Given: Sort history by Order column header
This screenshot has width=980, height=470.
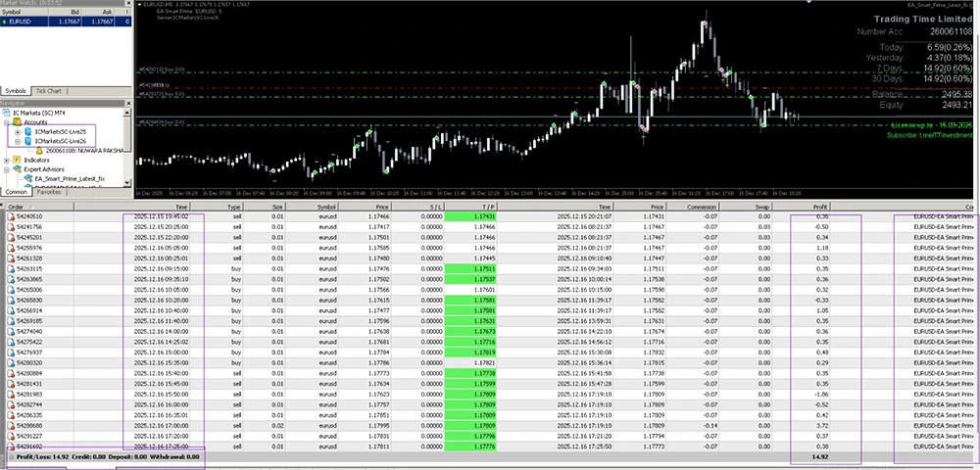Looking at the screenshot, I should coord(16,208).
